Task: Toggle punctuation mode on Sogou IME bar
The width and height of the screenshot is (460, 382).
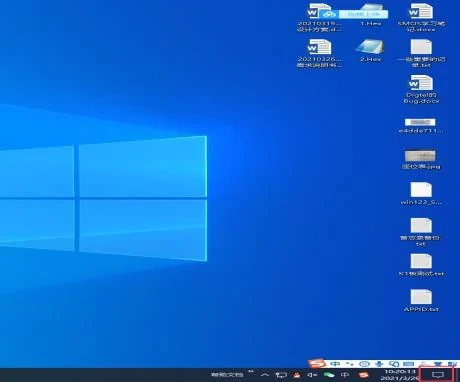Action: (350, 364)
